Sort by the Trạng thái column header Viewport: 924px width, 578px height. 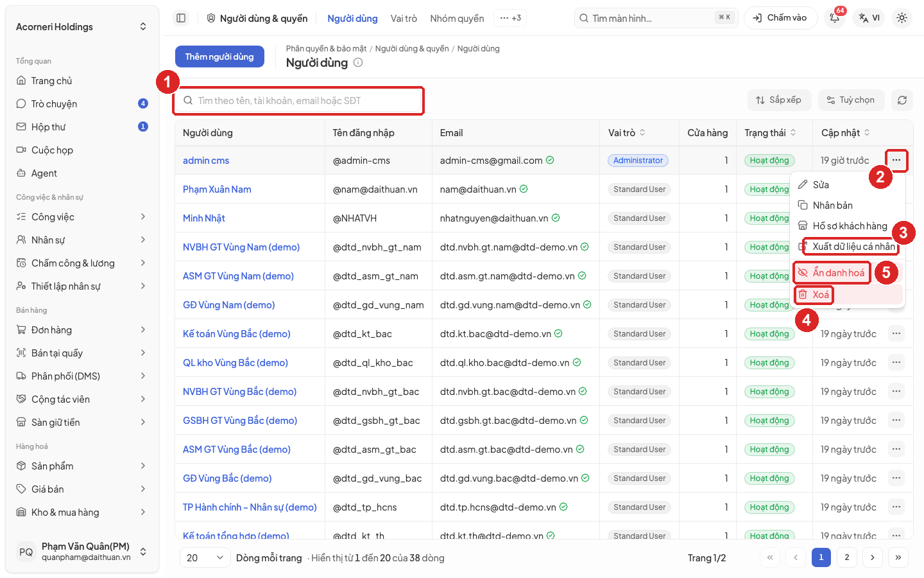tap(770, 132)
